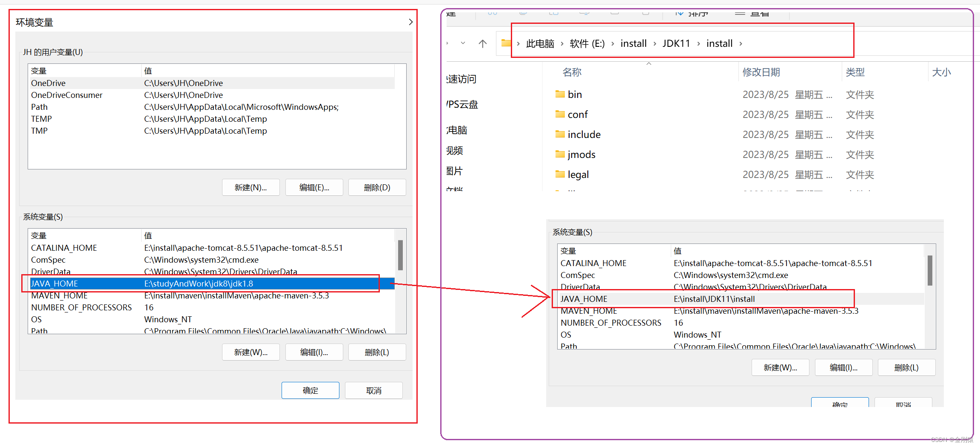Click the include folder icon
The width and height of the screenshot is (980, 447).
[x=560, y=134]
